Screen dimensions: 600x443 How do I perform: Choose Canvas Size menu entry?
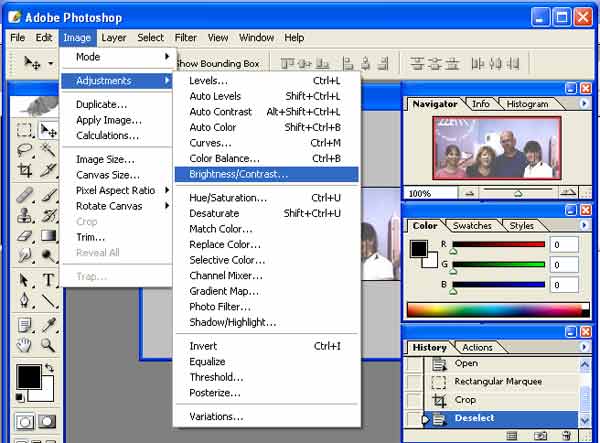(x=117, y=175)
